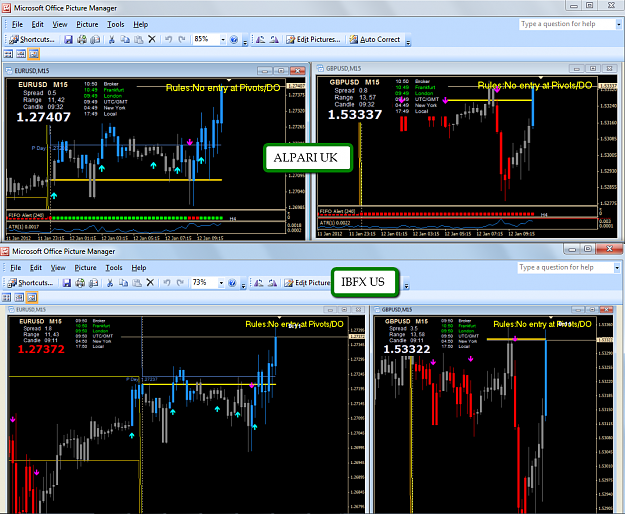Rotate picture left in the 73% zoom window

tap(259, 283)
